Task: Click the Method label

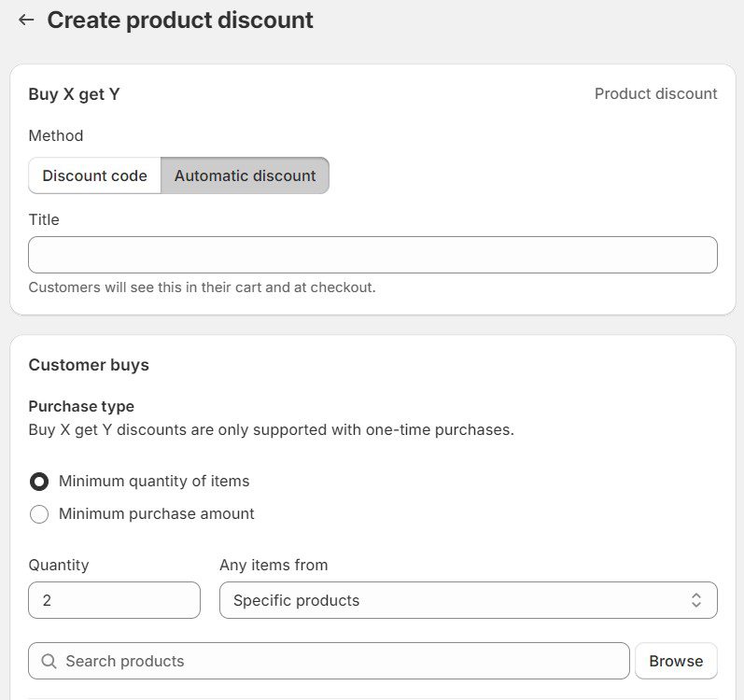Action: pos(56,135)
